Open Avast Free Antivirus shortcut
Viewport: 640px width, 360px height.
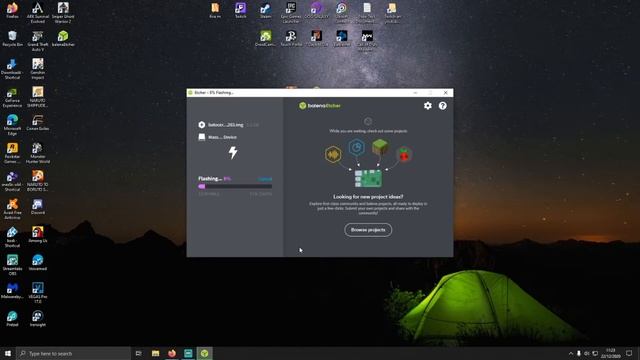click(12, 209)
